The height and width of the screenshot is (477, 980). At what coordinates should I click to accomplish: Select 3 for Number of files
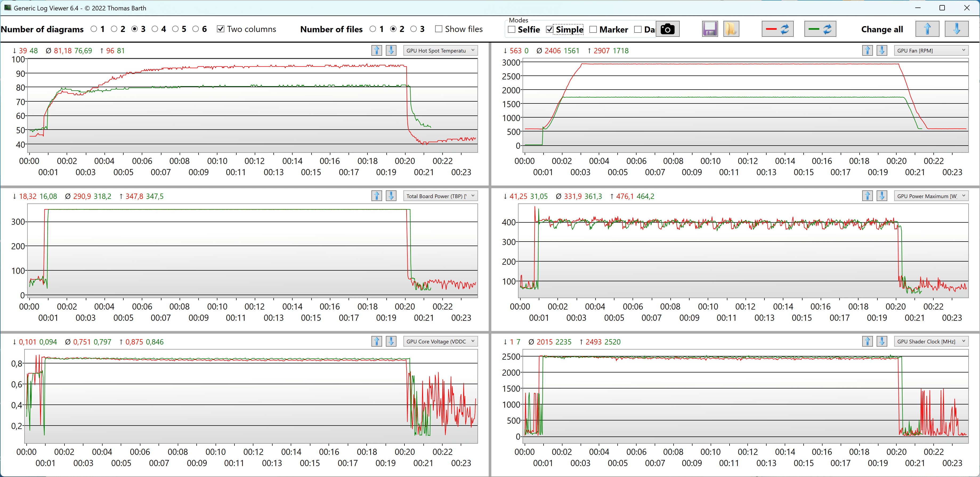414,29
